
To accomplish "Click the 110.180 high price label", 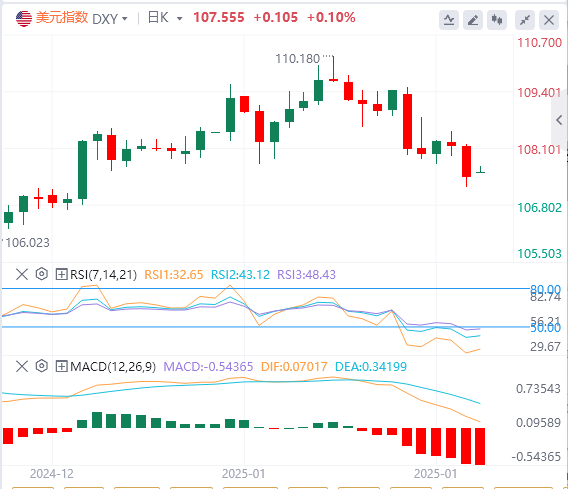I will [x=298, y=59].
